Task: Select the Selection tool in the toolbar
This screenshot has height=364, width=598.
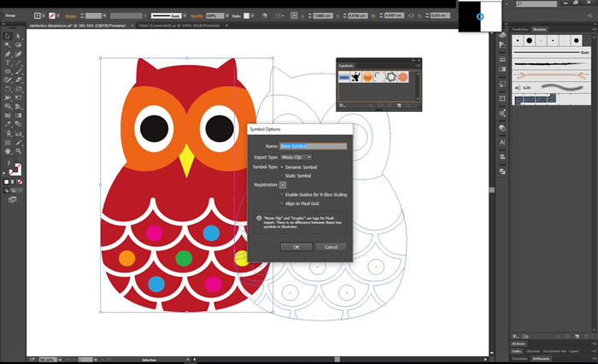Action: [8, 36]
